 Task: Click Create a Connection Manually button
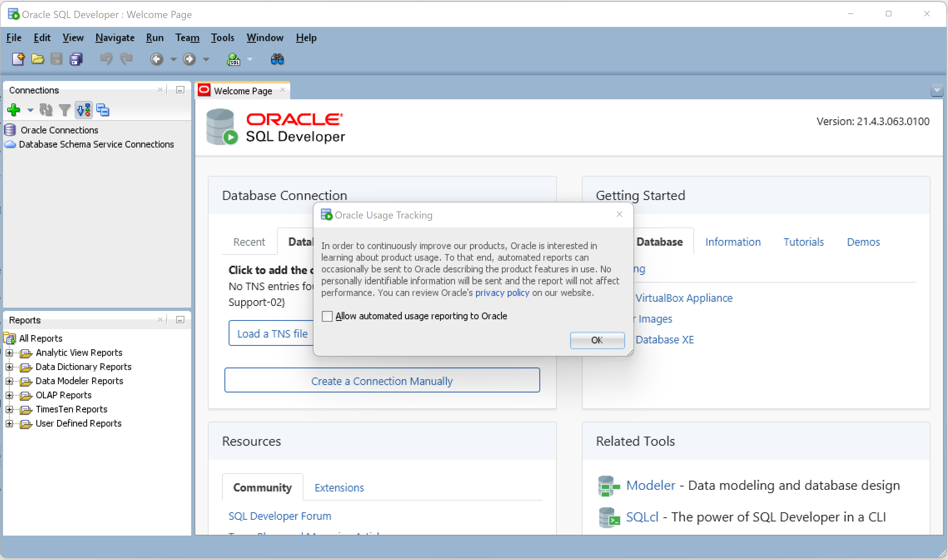click(382, 380)
